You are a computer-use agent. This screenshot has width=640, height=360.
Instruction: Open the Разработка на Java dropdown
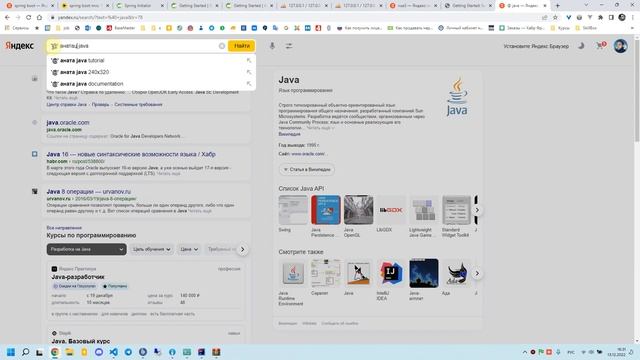pyautogui.click(x=87, y=249)
